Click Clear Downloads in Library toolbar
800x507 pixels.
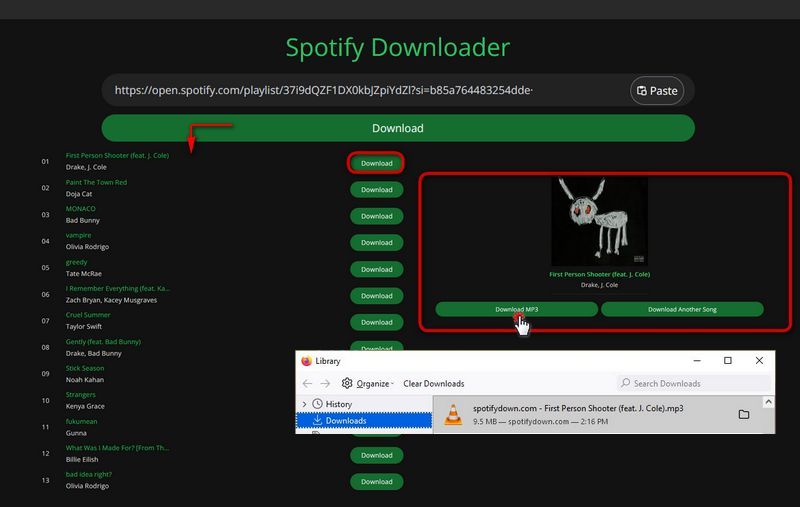click(434, 384)
